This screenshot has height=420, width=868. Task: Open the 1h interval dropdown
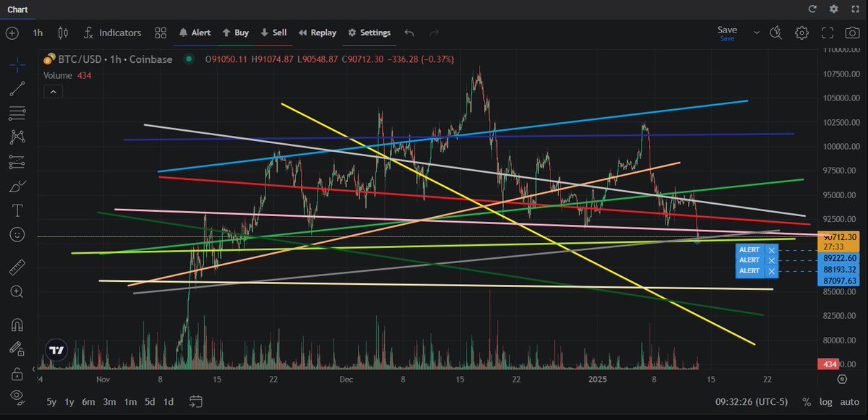click(x=38, y=33)
